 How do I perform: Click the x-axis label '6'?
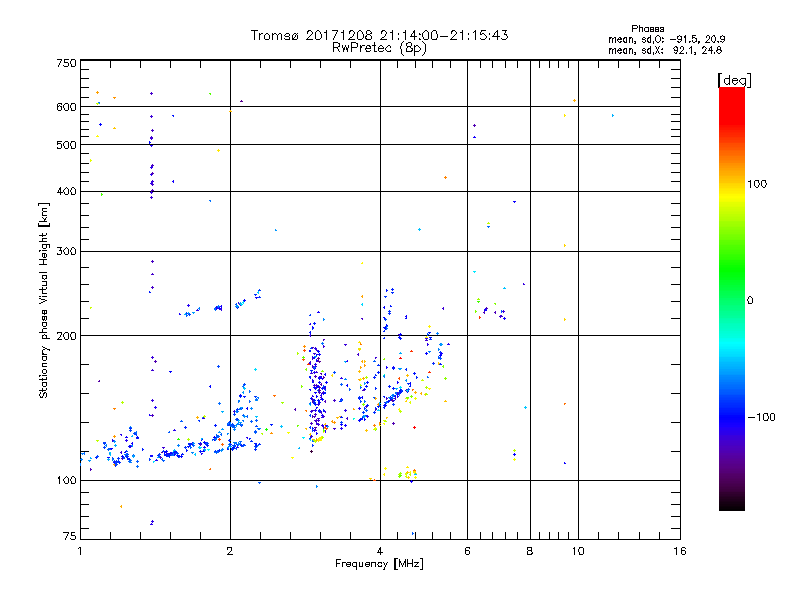467,551
